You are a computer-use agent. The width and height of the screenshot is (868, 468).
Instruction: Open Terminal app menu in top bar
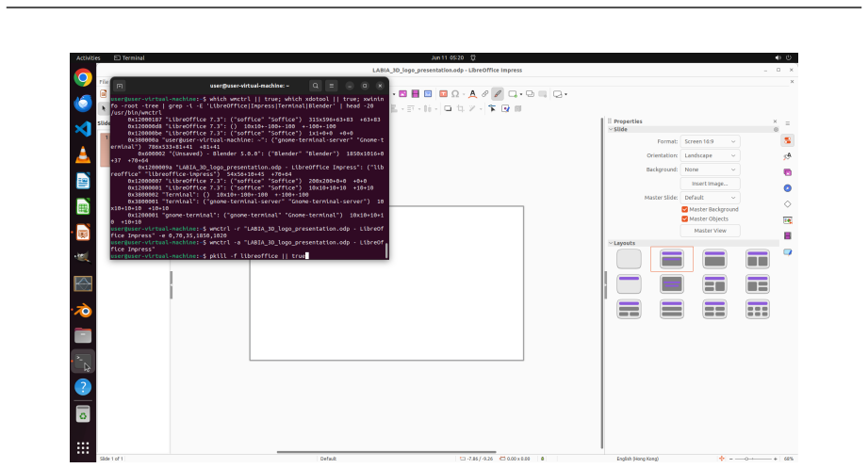coord(129,57)
